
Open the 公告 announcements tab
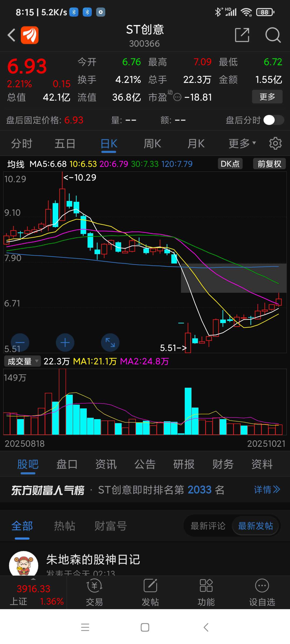point(145,464)
